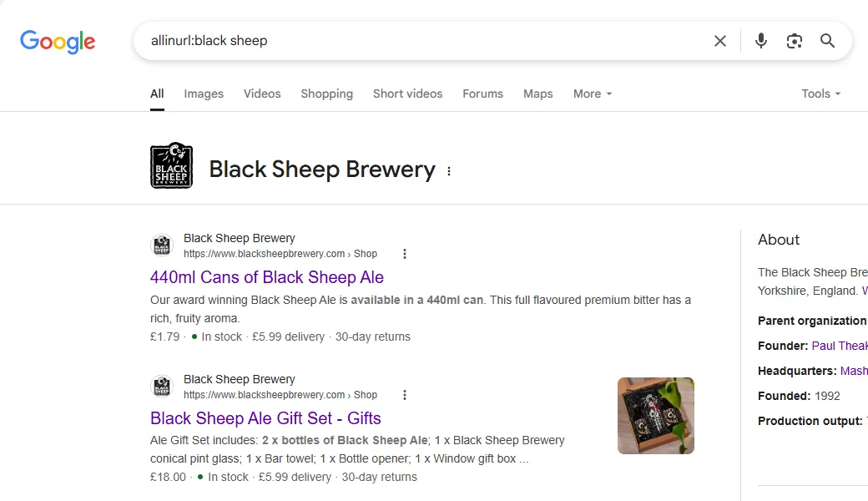Click the Production output label
This screenshot has width=868, height=501.
(x=810, y=421)
